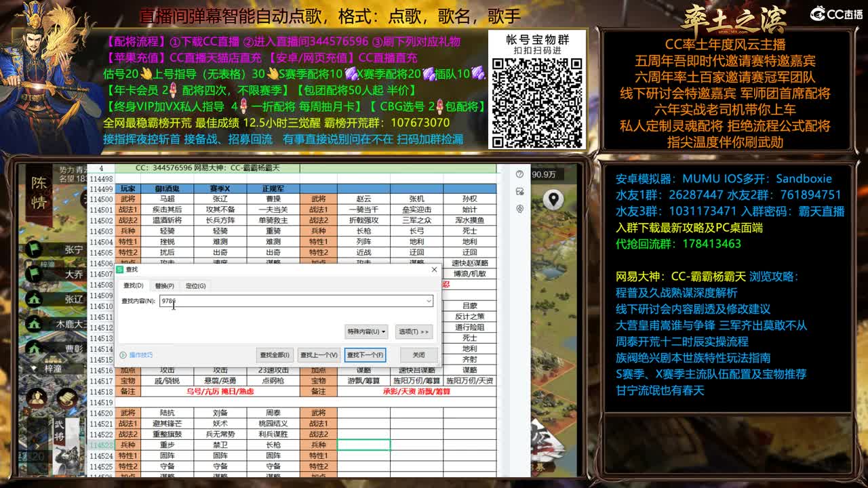Click the 赛季X column header cell
868x488 pixels.
[220, 188]
